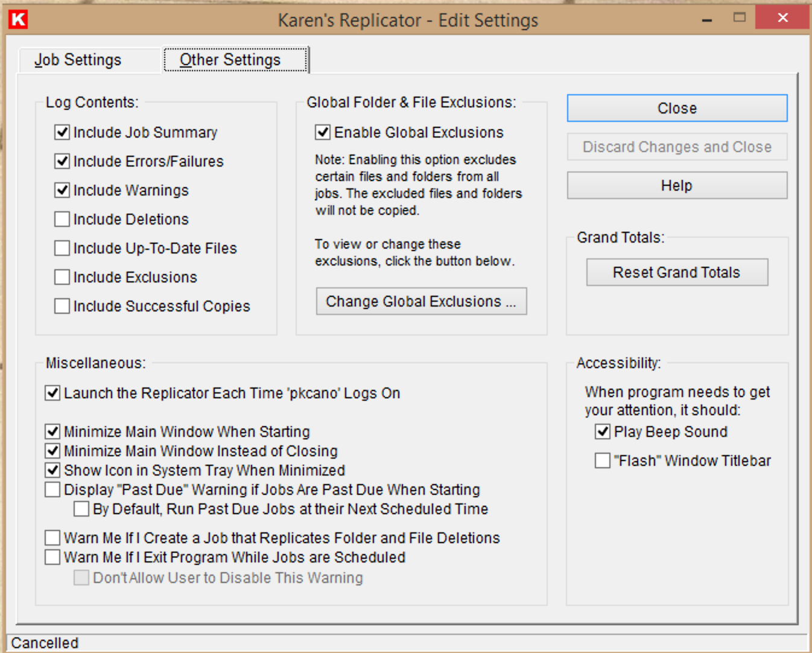Tick Include Successful Copies option

pos(62,306)
